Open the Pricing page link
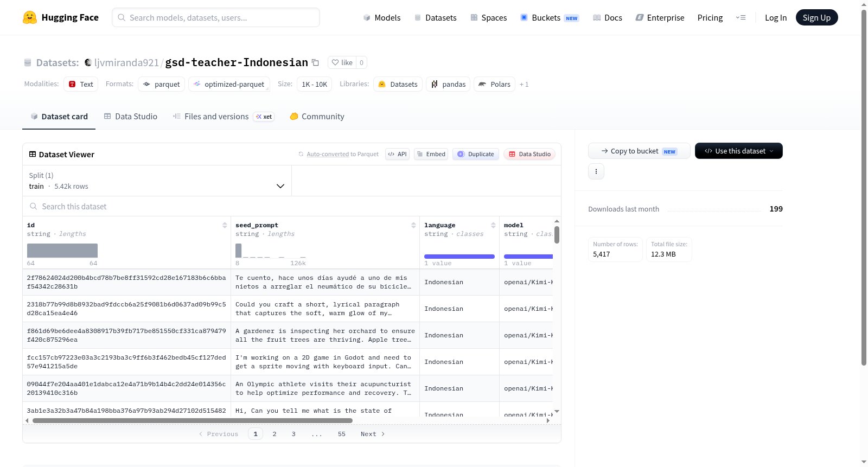This screenshot has width=868, height=467. click(x=710, y=17)
